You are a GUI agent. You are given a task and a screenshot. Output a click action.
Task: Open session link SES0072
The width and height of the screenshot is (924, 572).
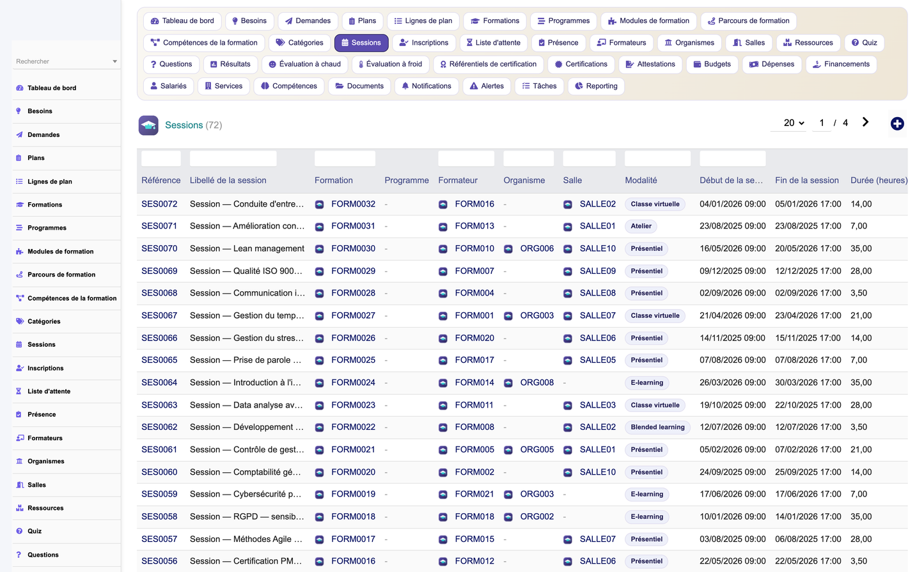(x=159, y=204)
